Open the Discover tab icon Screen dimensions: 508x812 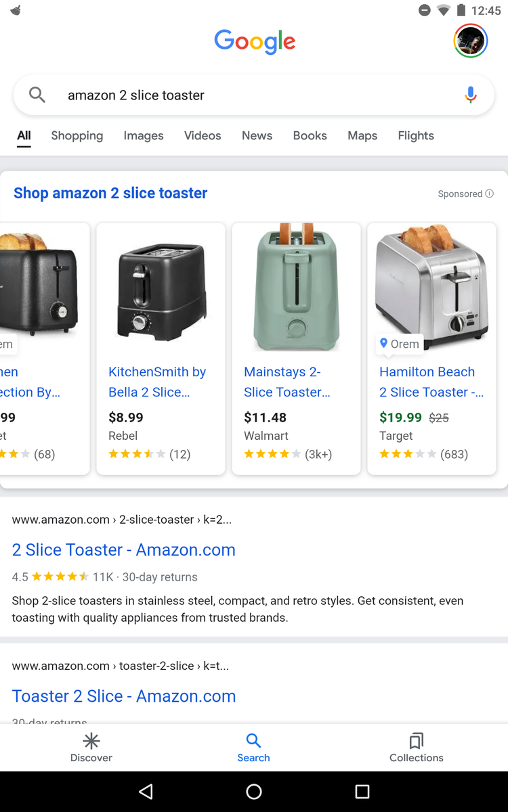coord(91,740)
